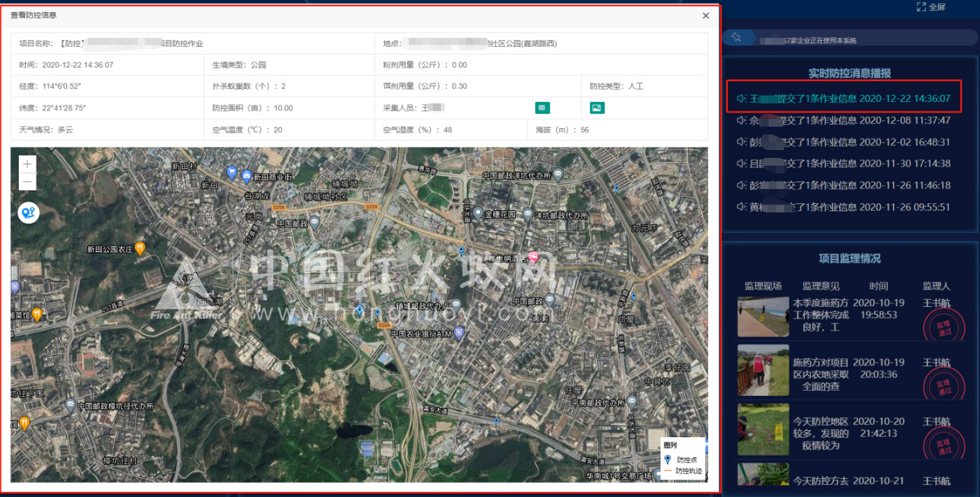Click the star icon in the announcement banner
The height and width of the screenshot is (497, 980).
click(x=736, y=38)
